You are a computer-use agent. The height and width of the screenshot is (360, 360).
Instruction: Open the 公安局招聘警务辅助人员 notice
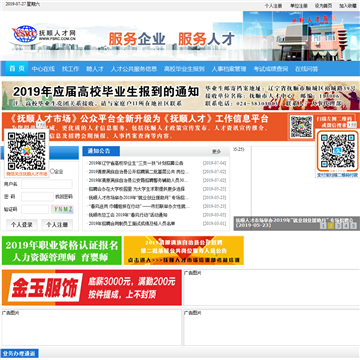point(139,180)
